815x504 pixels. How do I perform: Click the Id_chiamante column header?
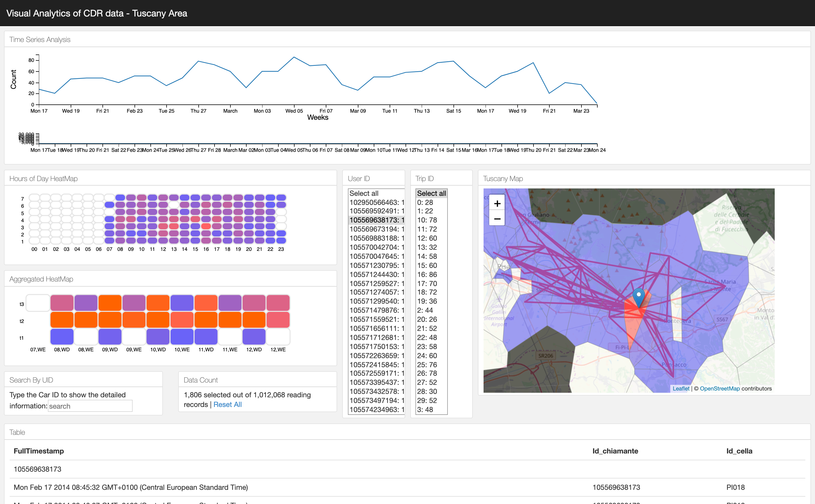coord(615,451)
